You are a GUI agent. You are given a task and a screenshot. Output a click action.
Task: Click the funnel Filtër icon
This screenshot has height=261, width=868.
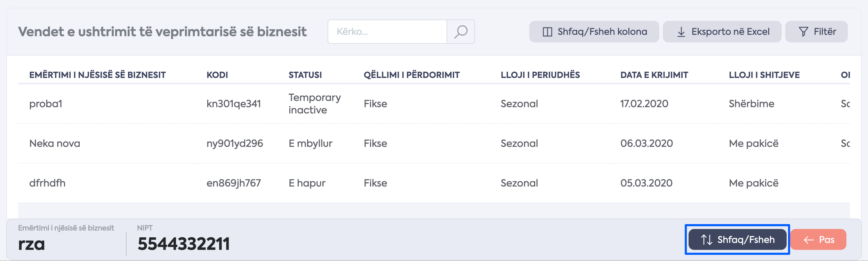point(803,32)
